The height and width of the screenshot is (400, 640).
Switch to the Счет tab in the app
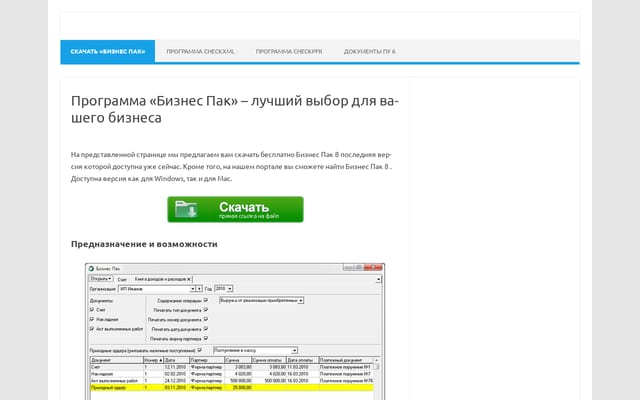coord(122,280)
